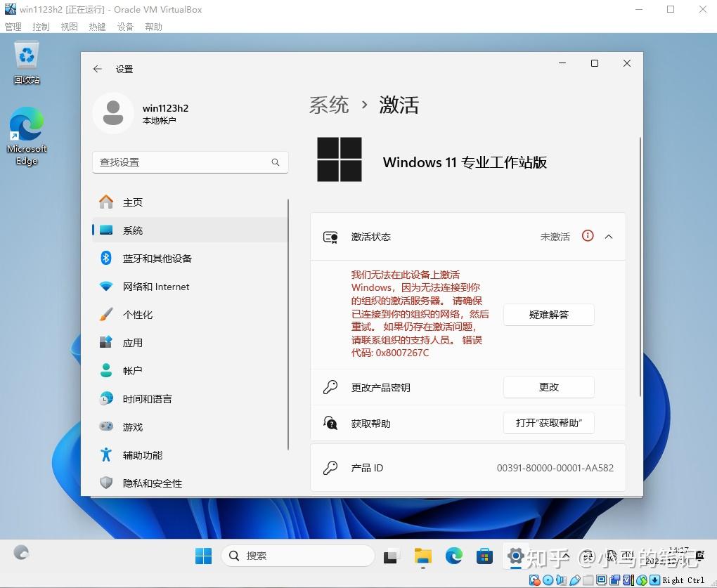This screenshot has width=717, height=588.
Task: Click the VirtualBox optical disc status icon
Action: pyautogui.click(x=547, y=580)
